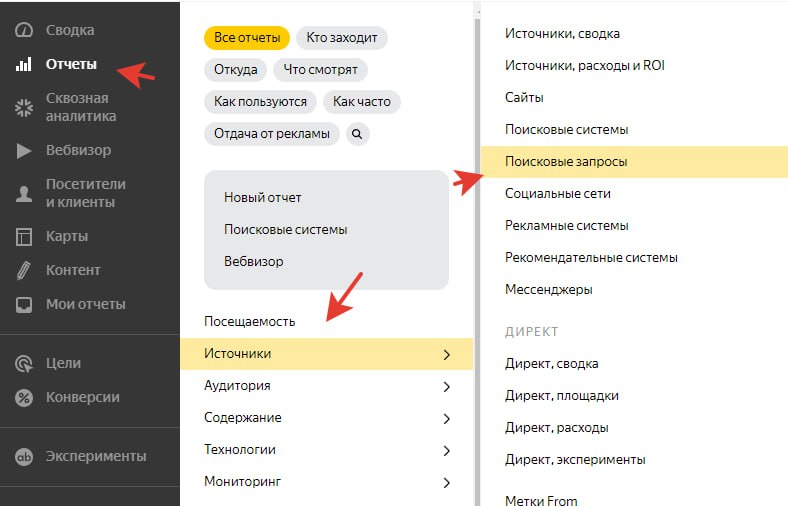Expand the Технологии category chevron
Viewport: 788px width, 506px height.
pos(446,451)
